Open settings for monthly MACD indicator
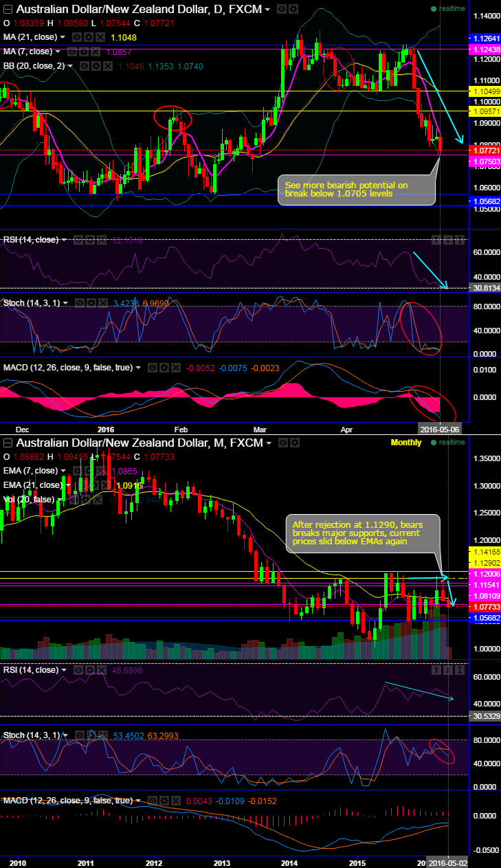The width and height of the screenshot is (501, 868). coord(164,801)
